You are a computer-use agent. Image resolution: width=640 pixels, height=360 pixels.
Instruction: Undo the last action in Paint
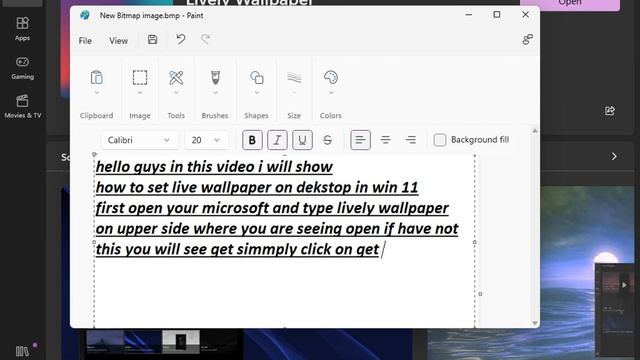coord(180,39)
